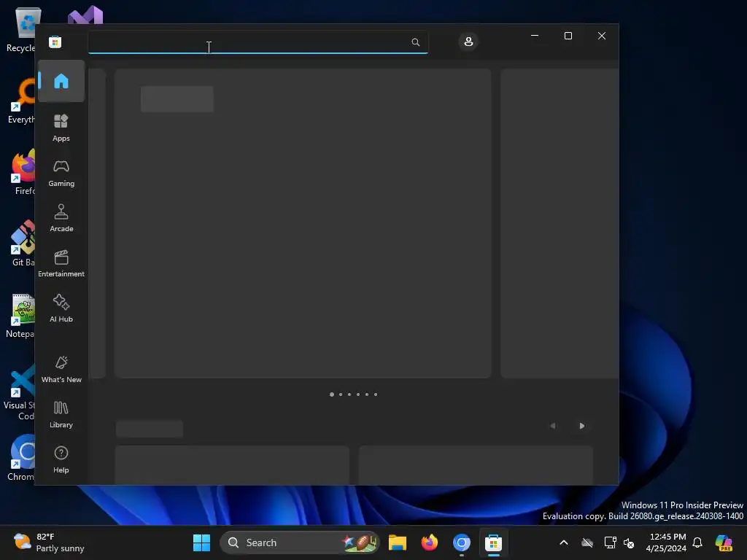This screenshot has height=560, width=747.
Task: Open the Home section in Store sidebar
Action: pyautogui.click(x=61, y=81)
